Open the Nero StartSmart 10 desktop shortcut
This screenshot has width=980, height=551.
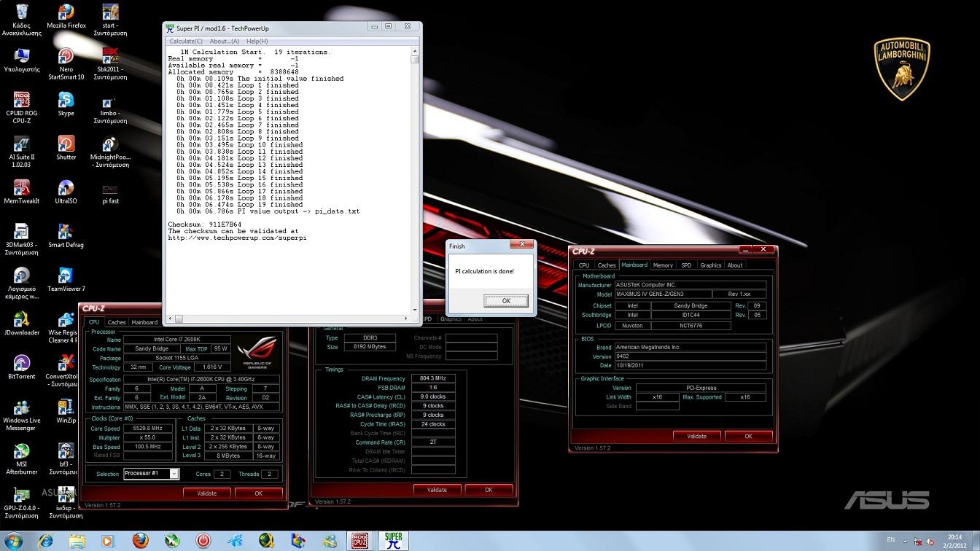point(66,64)
